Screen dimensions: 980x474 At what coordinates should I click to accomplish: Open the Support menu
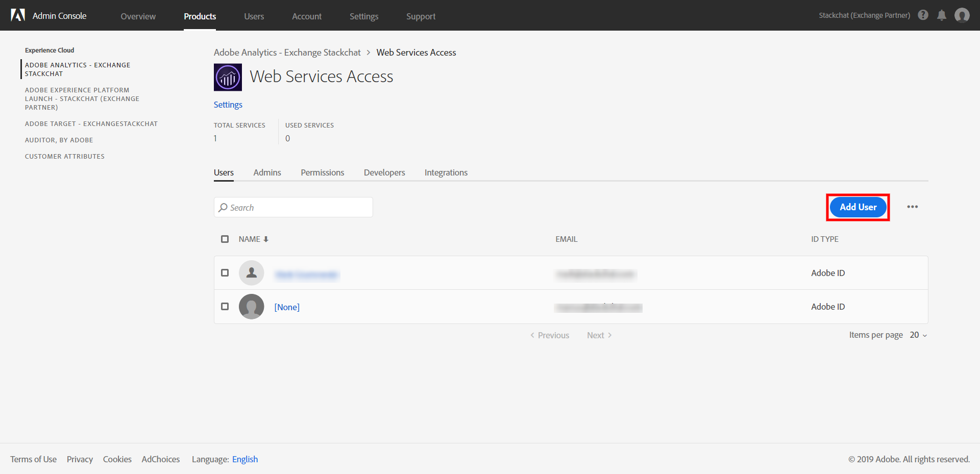tap(421, 16)
